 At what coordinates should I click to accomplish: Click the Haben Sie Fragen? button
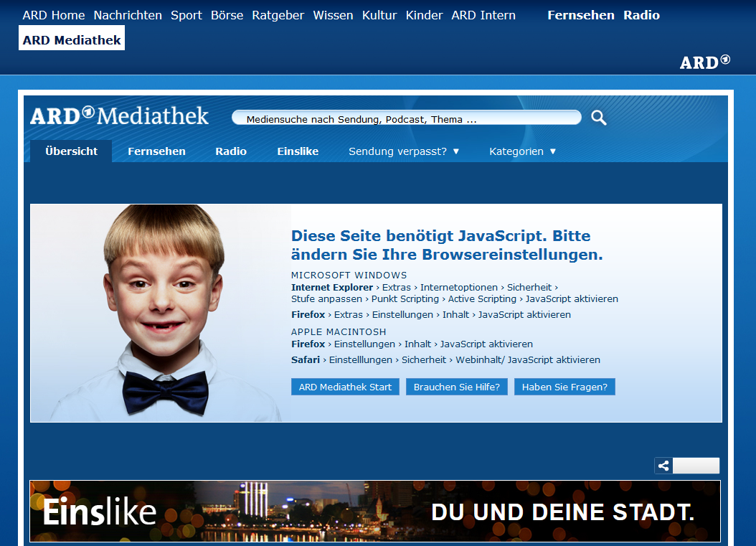[564, 387]
